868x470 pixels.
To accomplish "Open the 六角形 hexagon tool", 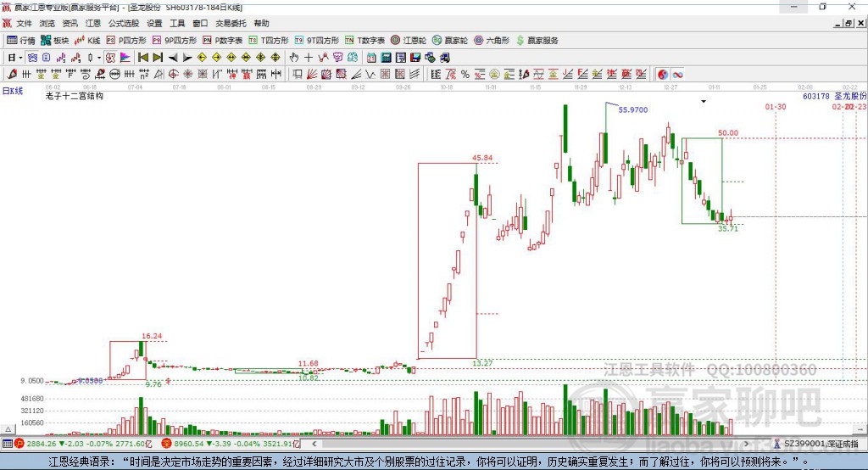I will 492,41.
